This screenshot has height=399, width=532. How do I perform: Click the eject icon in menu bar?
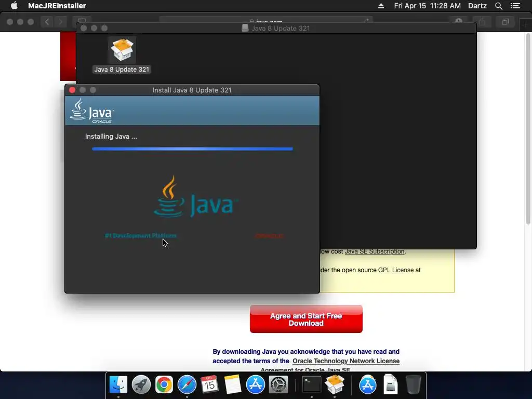click(381, 6)
